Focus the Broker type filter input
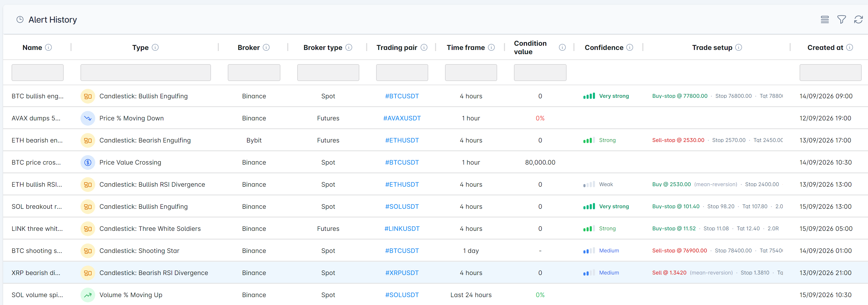The width and height of the screenshot is (868, 305). 328,72
